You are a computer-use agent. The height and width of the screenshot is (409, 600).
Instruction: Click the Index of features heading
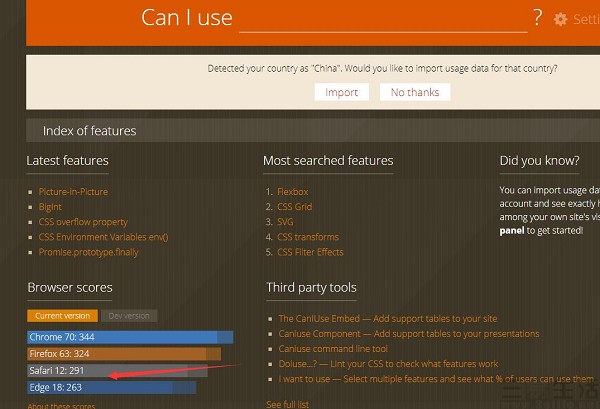(x=90, y=131)
